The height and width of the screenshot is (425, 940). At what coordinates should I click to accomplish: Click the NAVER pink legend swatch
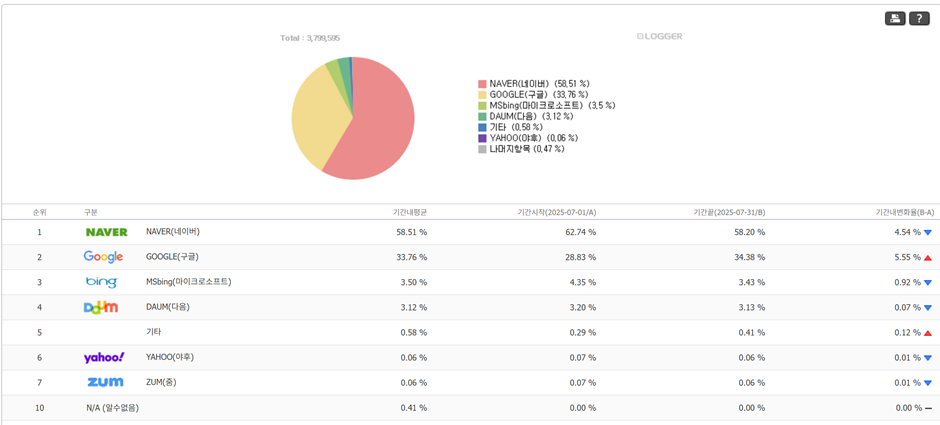pos(482,84)
